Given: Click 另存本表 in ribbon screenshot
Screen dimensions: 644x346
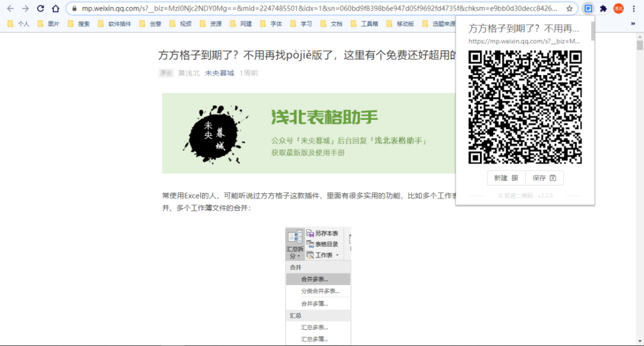Looking at the screenshot, I should 323,233.
